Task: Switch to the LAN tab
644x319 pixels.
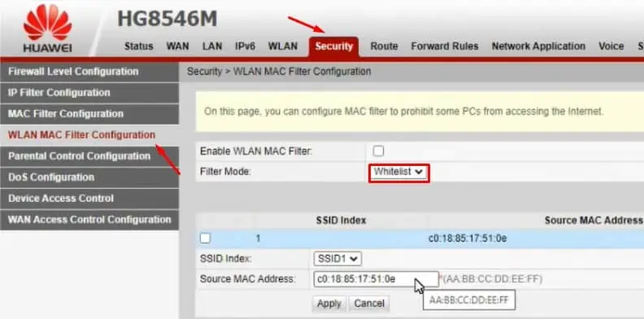Action: pyautogui.click(x=212, y=46)
